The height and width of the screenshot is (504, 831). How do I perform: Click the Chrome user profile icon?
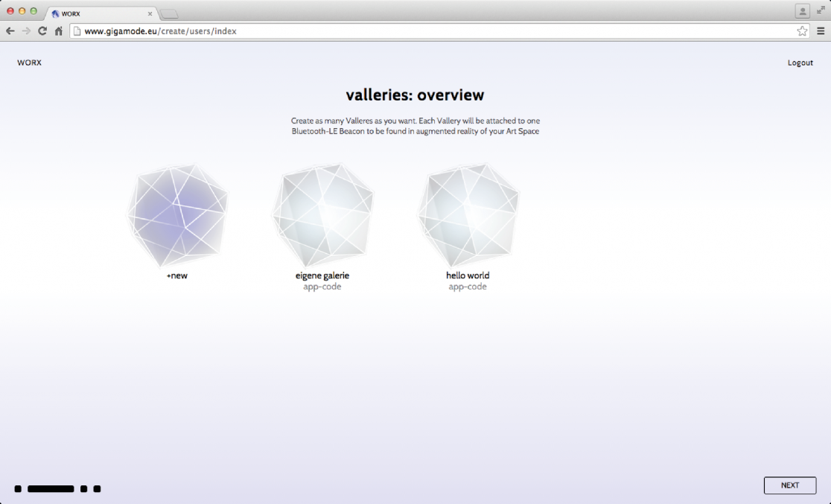pos(803,11)
